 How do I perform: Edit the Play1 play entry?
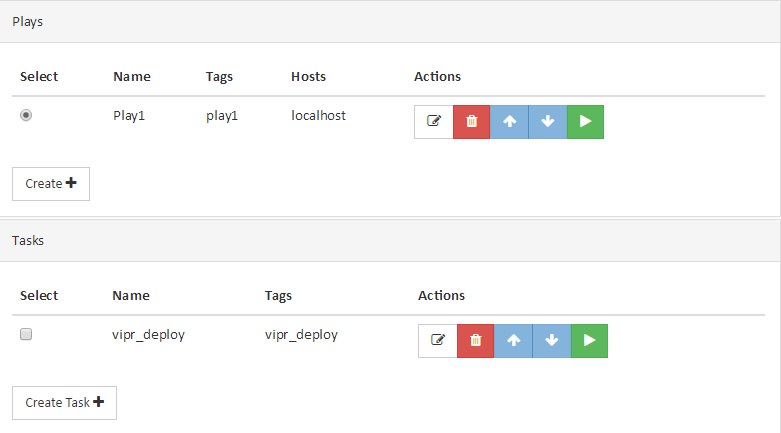[x=434, y=122]
